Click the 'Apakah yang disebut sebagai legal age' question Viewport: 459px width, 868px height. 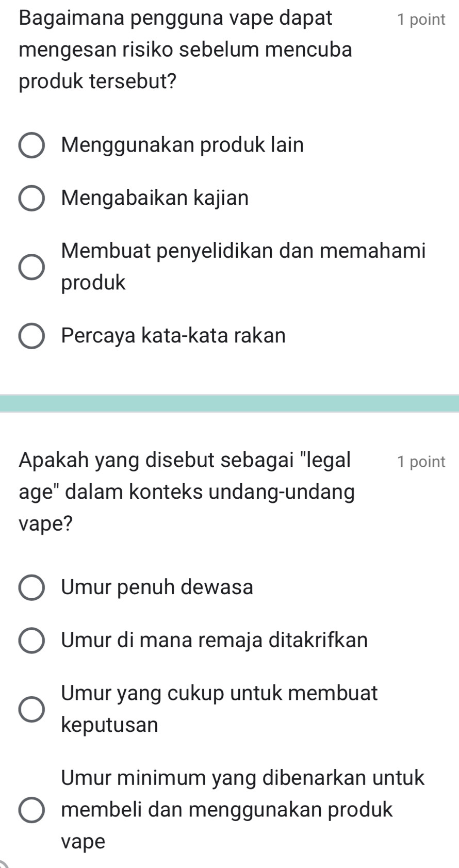[187, 492]
